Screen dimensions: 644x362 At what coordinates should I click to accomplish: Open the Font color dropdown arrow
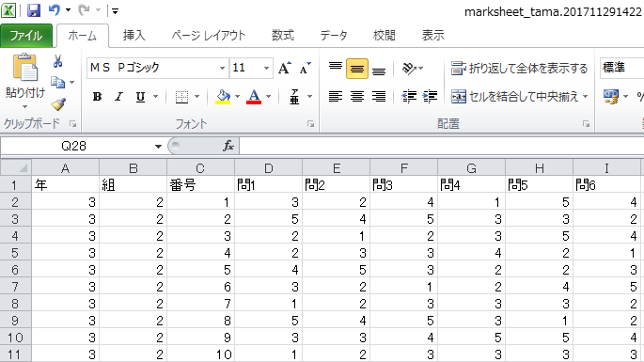[x=269, y=97]
